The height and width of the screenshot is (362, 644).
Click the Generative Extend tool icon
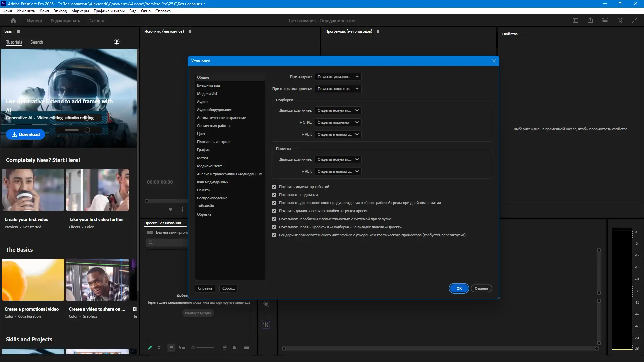pyautogui.click(x=266, y=325)
